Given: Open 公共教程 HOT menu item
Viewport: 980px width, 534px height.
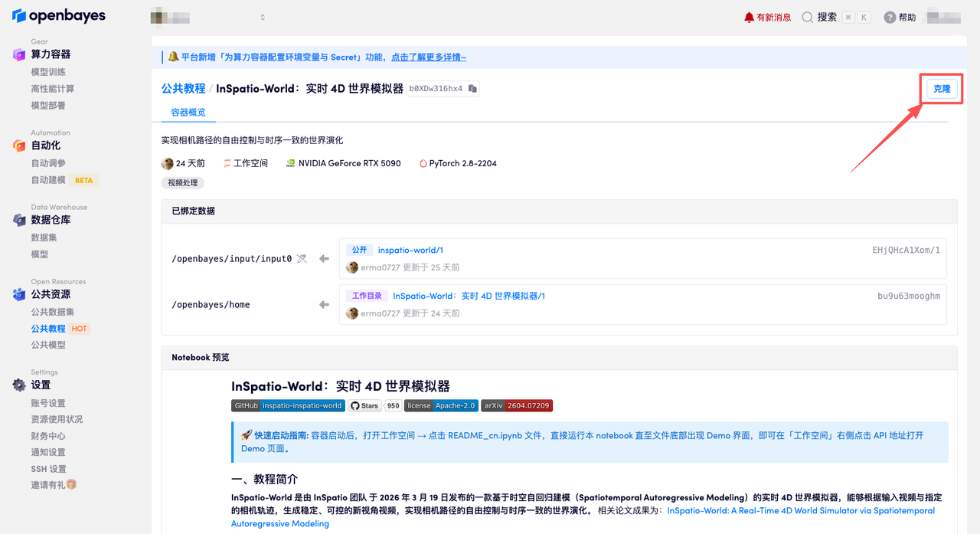Looking at the screenshot, I should (x=60, y=329).
